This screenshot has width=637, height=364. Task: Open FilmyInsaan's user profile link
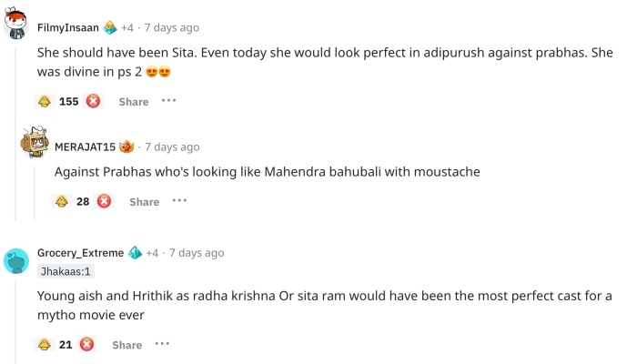[x=67, y=27]
